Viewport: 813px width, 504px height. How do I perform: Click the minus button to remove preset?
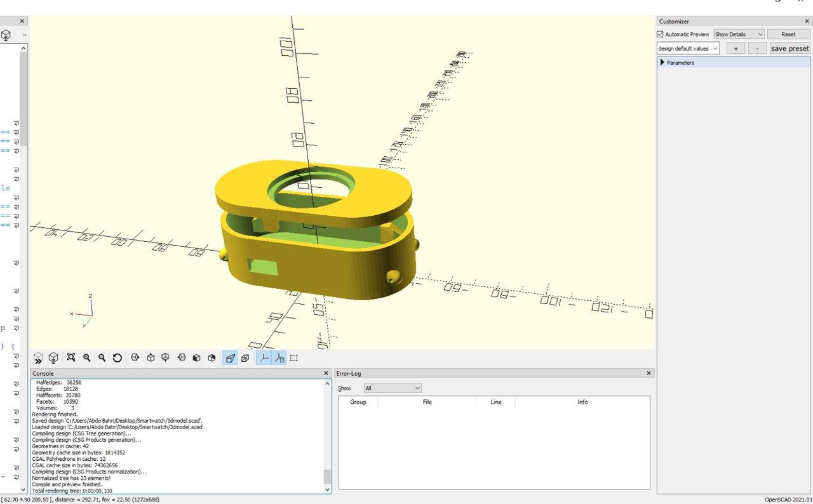(x=757, y=48)
